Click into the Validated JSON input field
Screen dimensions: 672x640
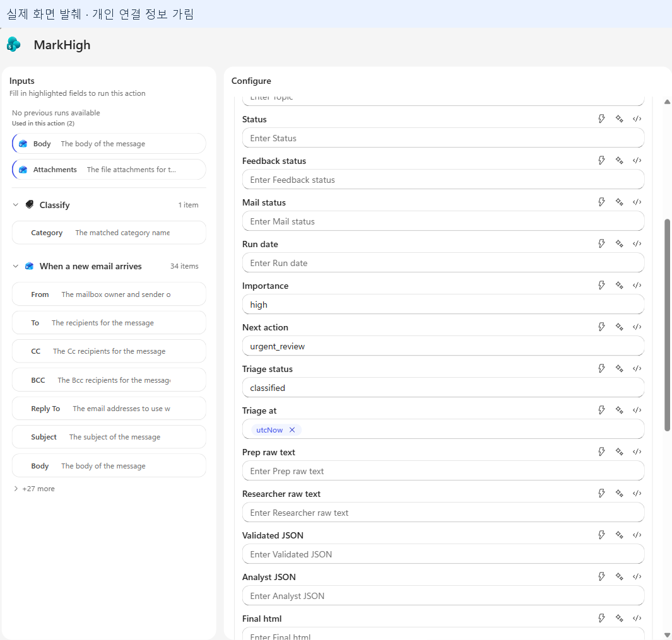coord(443,554)
